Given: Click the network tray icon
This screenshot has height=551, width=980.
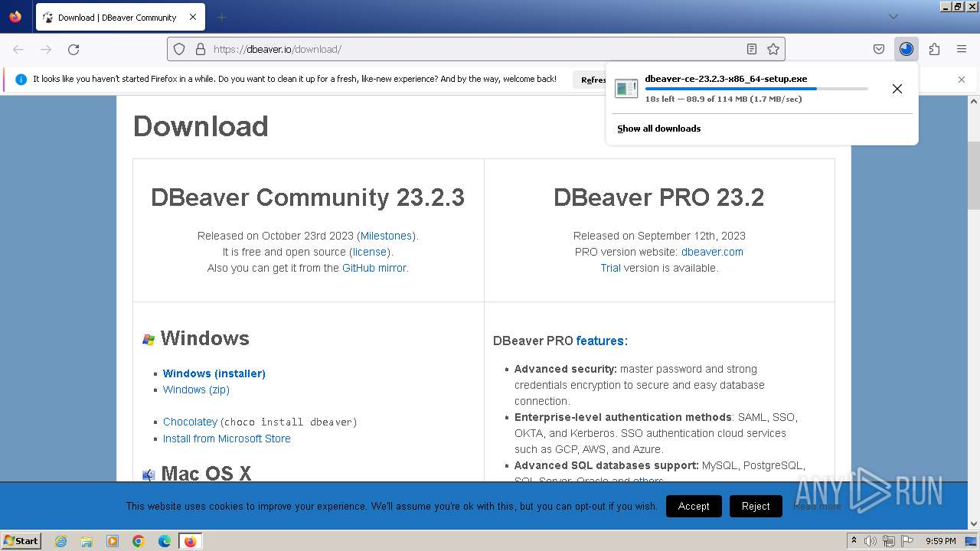Looking at the screenshot, I should [x=888, y=541].
